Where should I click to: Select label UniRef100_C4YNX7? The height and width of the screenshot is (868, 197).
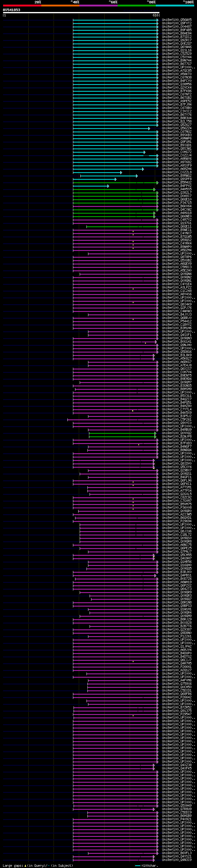tap(177, 233)
